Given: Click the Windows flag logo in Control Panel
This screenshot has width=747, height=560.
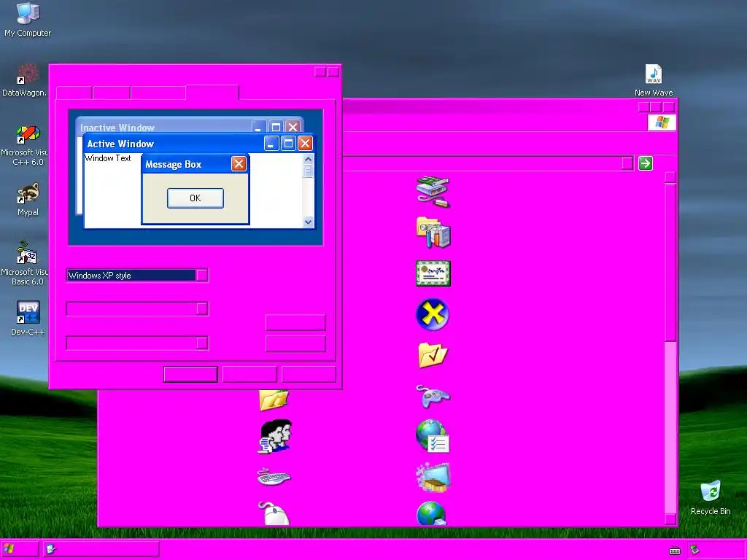Looking at the screenshot, I should tap(662, 122).
